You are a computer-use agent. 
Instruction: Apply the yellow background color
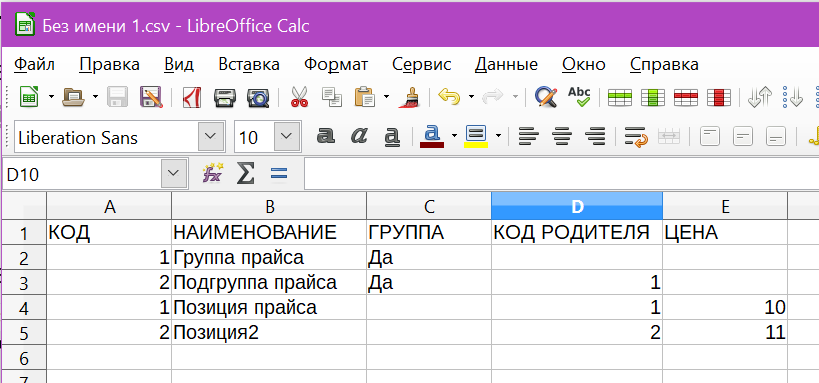click(476, 136)
